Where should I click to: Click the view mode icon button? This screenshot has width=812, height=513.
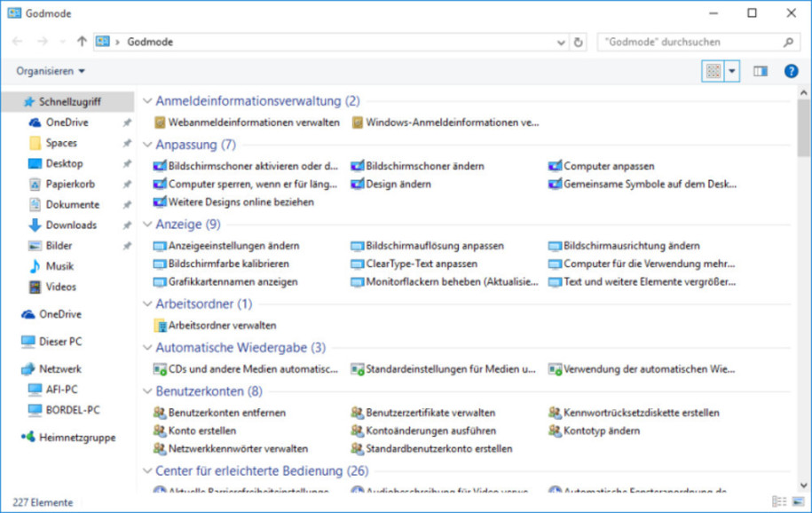[x=713, y=71]
